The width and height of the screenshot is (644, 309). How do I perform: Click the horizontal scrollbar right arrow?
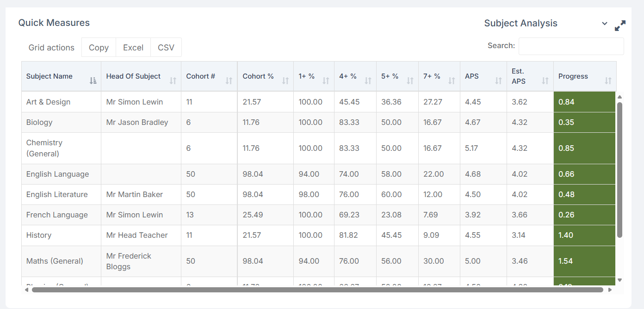[x=610, y=290]
